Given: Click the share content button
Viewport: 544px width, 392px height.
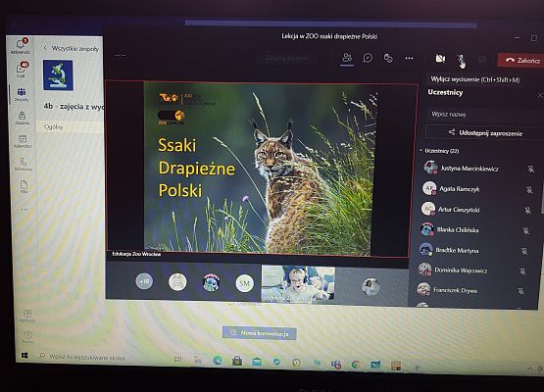Looking at the screenshot, I should pyautogui.click(x=481, y=60).
